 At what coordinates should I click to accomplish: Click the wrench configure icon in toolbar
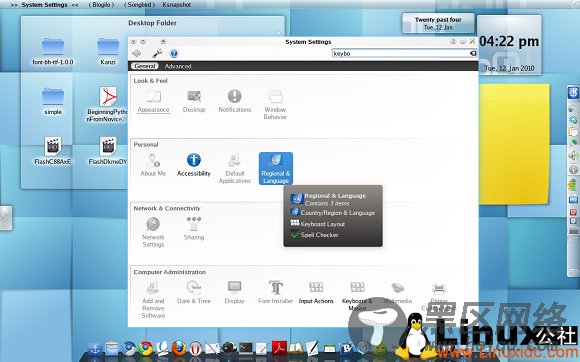click(x=157, y=54)
